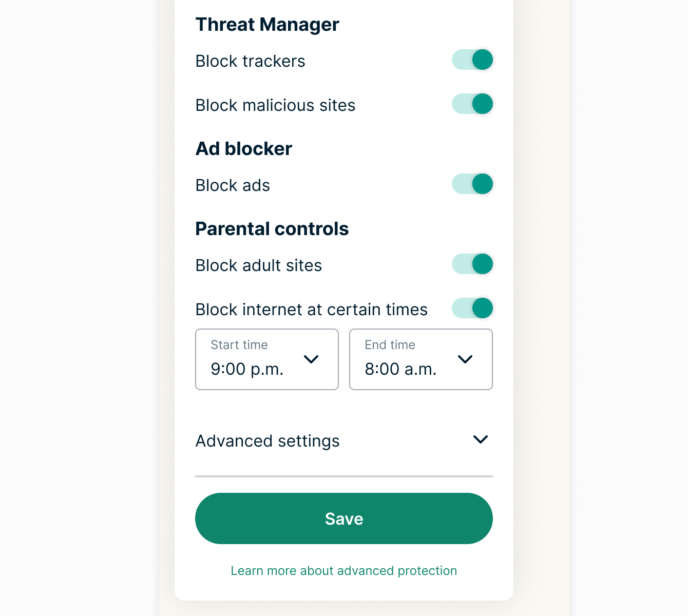The image size is (688, 616).
Task: Click the Block ads label text
Action: 233,185
